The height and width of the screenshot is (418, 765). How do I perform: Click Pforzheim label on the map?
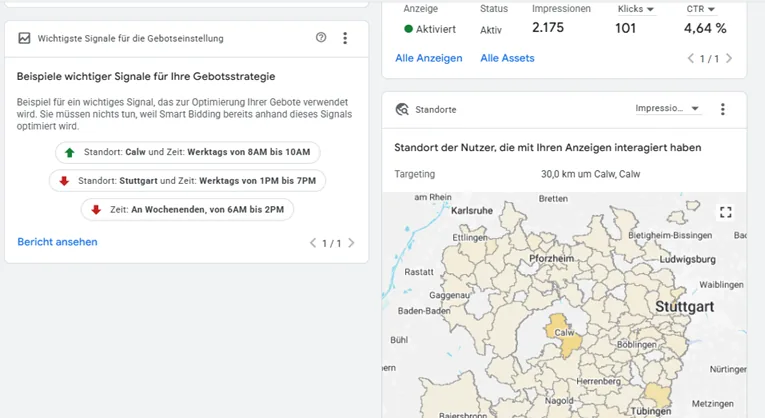[551, 259]
